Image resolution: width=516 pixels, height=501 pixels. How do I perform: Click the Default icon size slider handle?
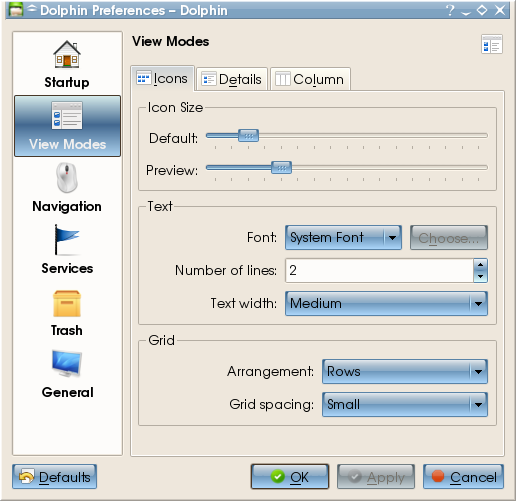click(248, 136)
